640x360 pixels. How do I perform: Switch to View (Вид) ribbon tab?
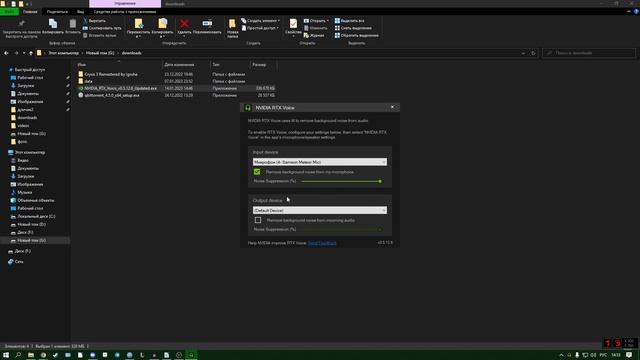click(x=80, y=12)
